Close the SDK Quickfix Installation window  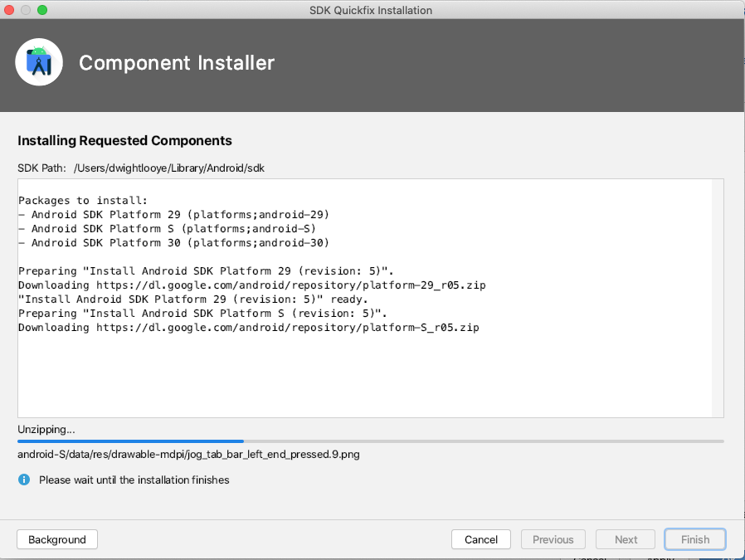(x=10, y=10)
